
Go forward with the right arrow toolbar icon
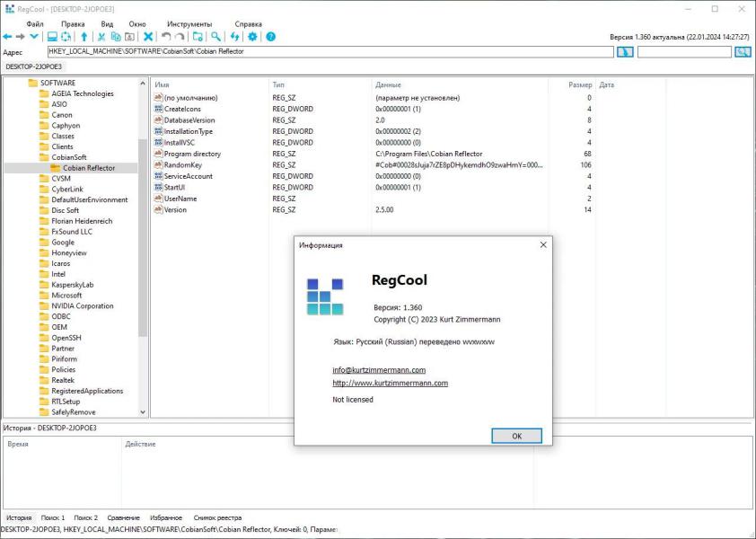coord(21,37)
